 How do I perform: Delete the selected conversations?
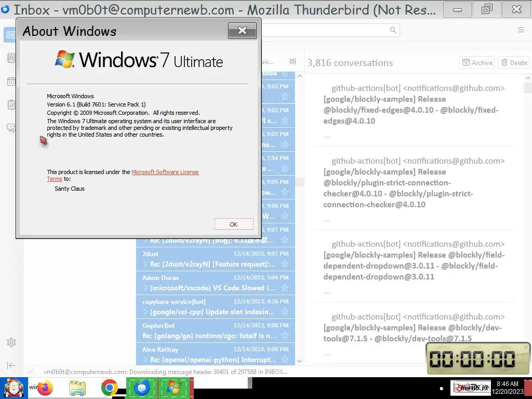514,62
